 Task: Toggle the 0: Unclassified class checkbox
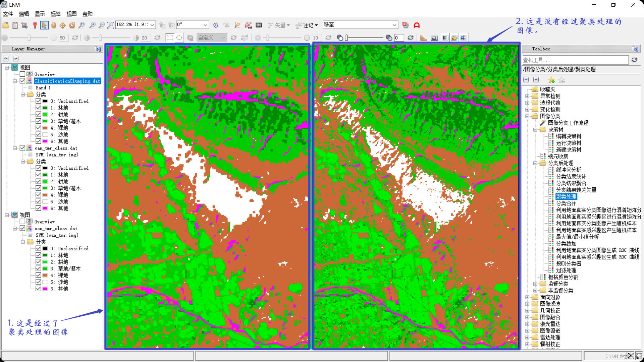pos(38,101)
